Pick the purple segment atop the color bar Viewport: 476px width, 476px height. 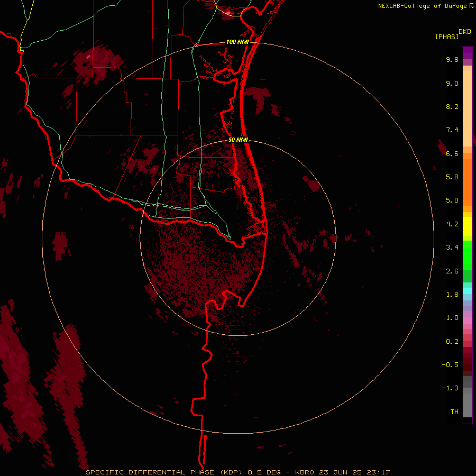pyautogui.click(x=467, y=53)
